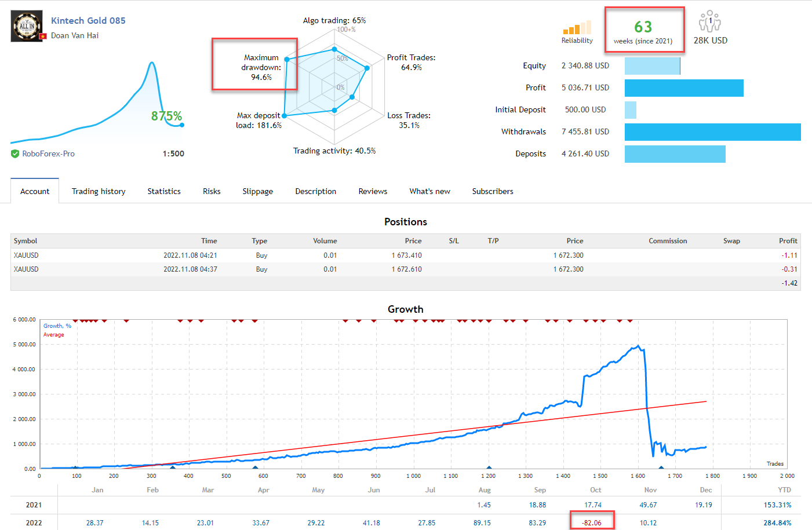The height and width of the screenshot is (530, 812).
Task: Select the XAUUSD position opened at 04:37
Action: pos(406,269)
